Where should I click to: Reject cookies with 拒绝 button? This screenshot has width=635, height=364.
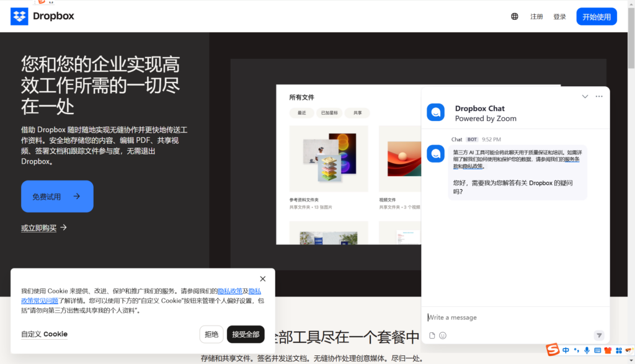[211, 334]
